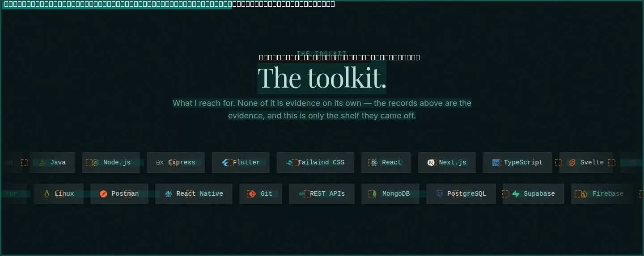Click the TypeScript TS icon
Screen dimensions: 644x256
pos(496,163)
